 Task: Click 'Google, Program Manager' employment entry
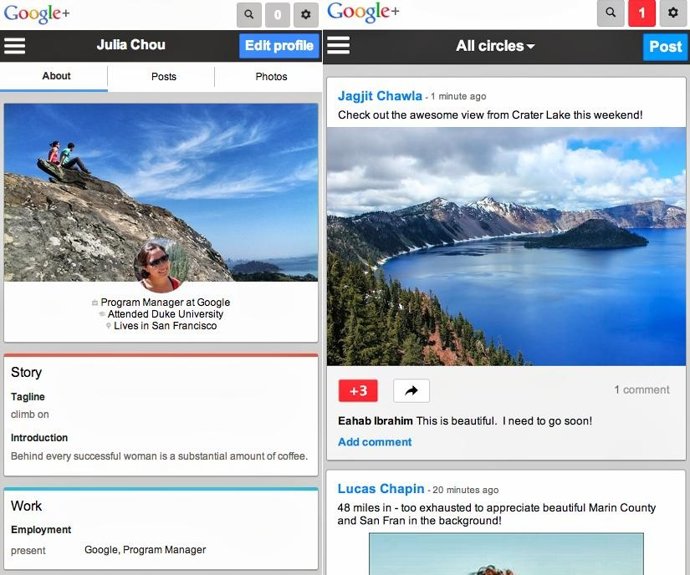(x=145, y=550)
